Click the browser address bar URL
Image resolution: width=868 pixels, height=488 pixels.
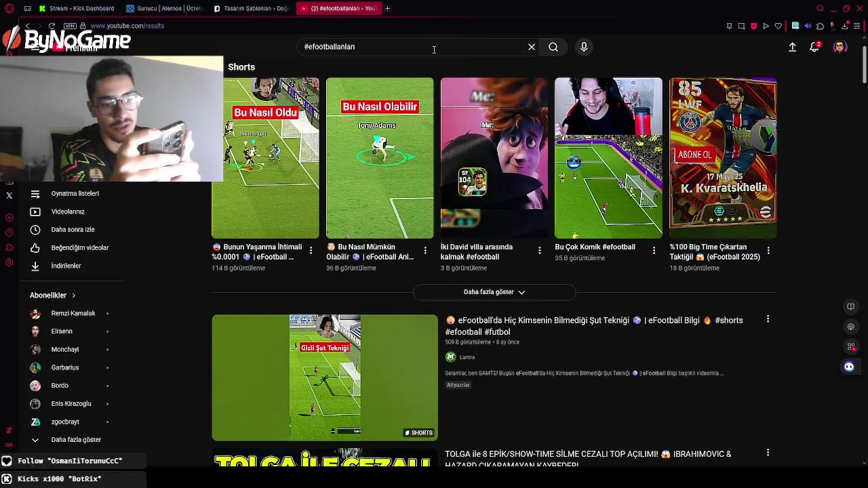click(x=127, y=26)
